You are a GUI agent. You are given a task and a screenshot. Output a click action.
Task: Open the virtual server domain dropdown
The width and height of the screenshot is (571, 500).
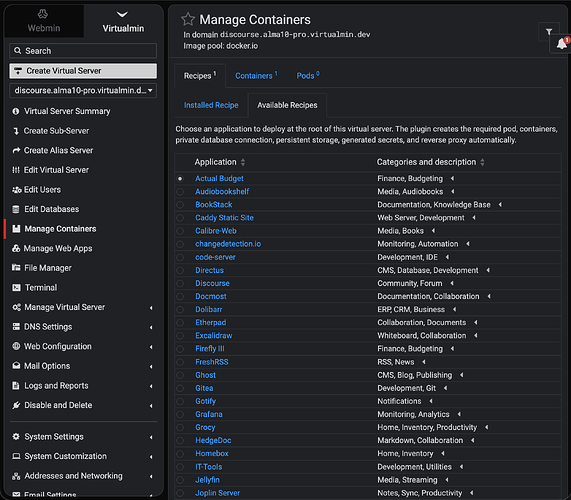click(x=83, y=90)
